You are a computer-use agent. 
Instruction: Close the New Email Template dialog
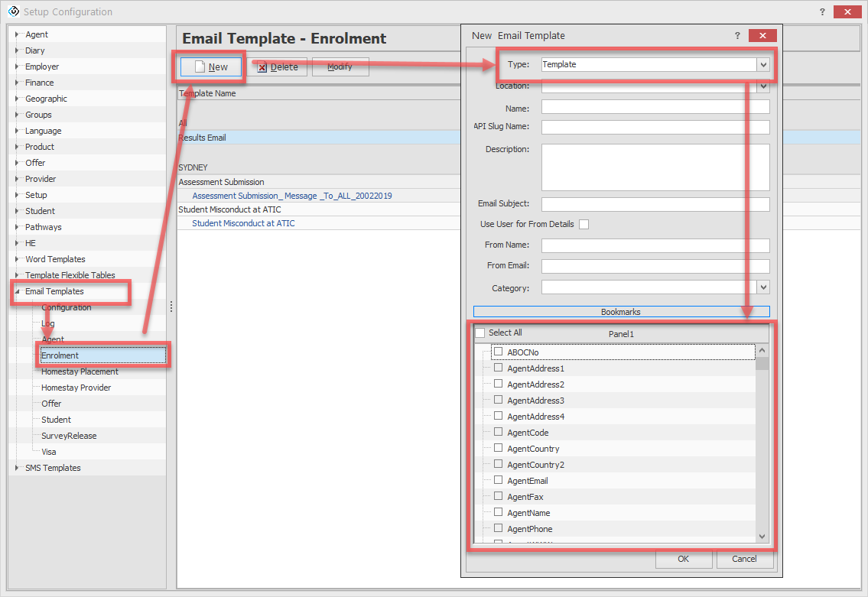click(x=762, y=35)
